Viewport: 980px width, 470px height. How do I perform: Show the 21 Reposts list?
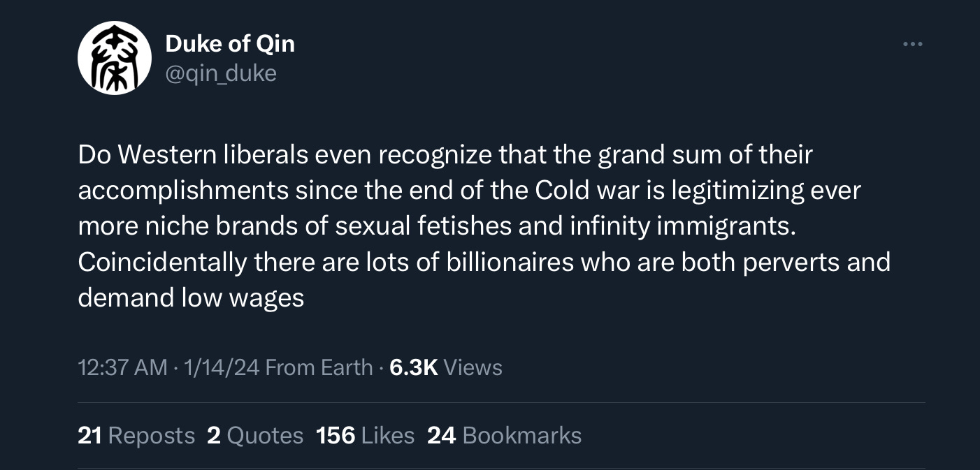tap(136, 435)
